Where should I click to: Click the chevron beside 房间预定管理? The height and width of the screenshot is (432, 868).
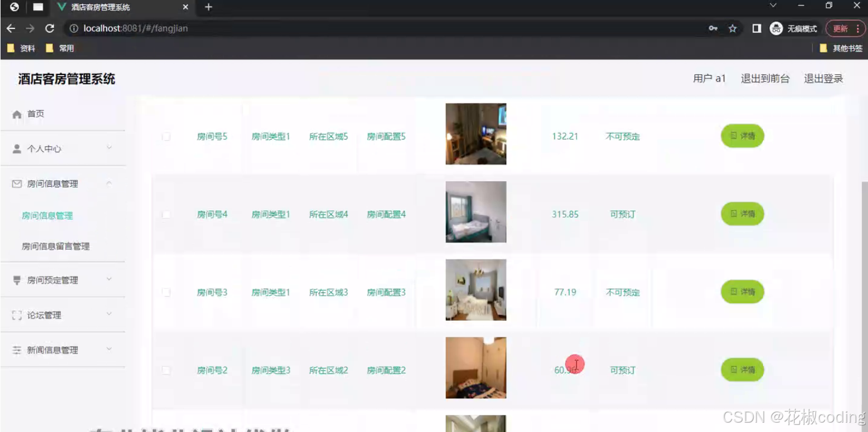coord(109,279)
